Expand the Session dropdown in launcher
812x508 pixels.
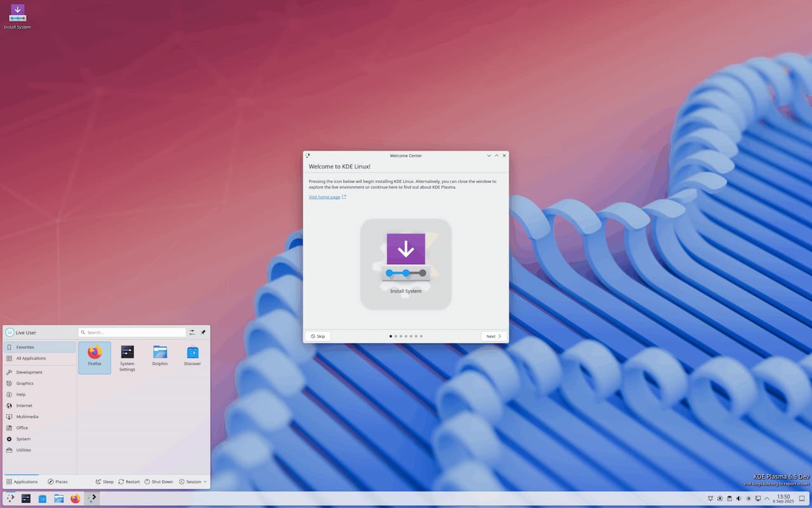click(x=193, y=482)
